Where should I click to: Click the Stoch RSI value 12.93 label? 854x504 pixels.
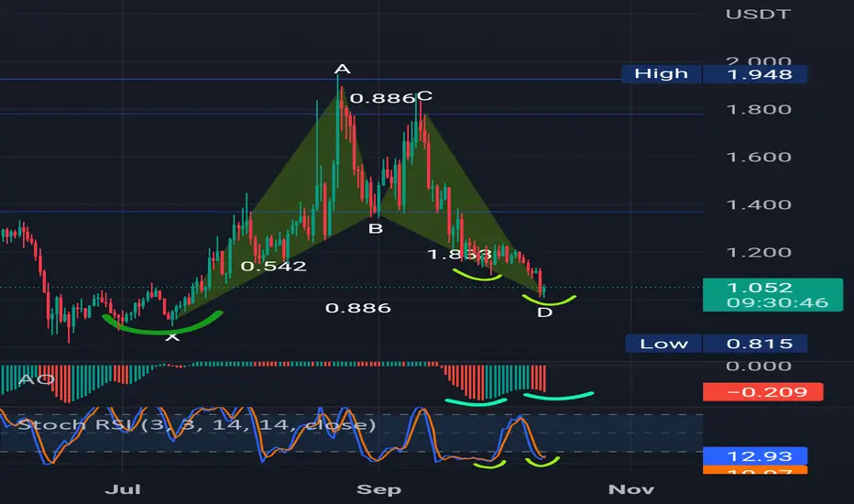pyautogui.click(x=755, y=455)
